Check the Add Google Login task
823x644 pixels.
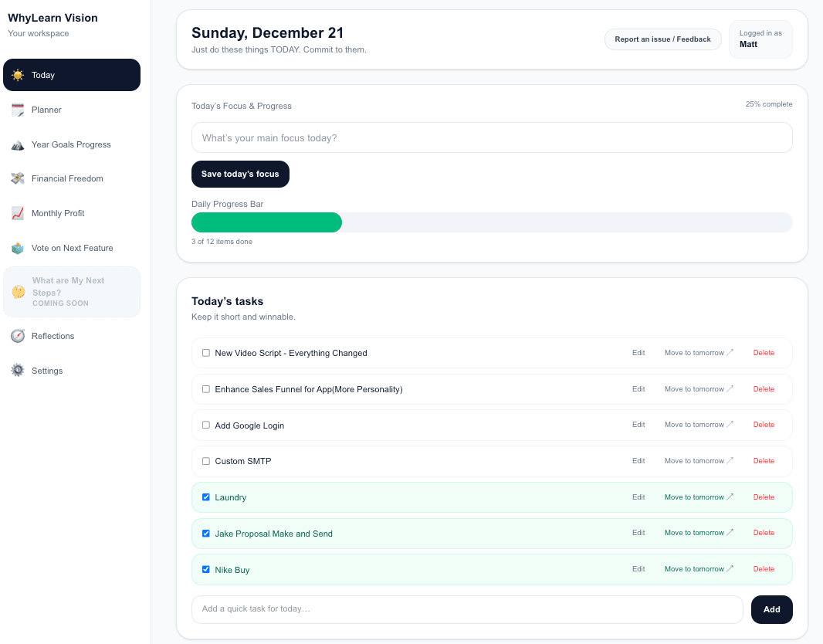click(x=205, y=425)
